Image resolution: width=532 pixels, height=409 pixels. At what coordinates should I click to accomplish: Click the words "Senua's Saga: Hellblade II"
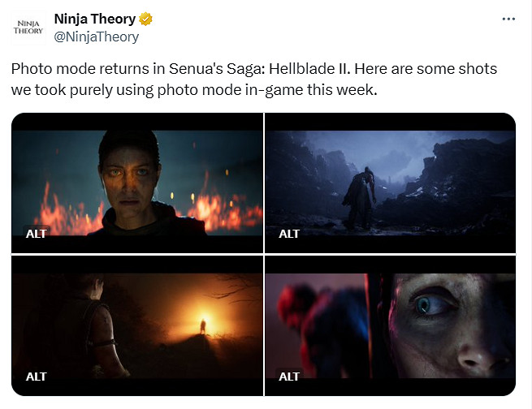point(260,69)
